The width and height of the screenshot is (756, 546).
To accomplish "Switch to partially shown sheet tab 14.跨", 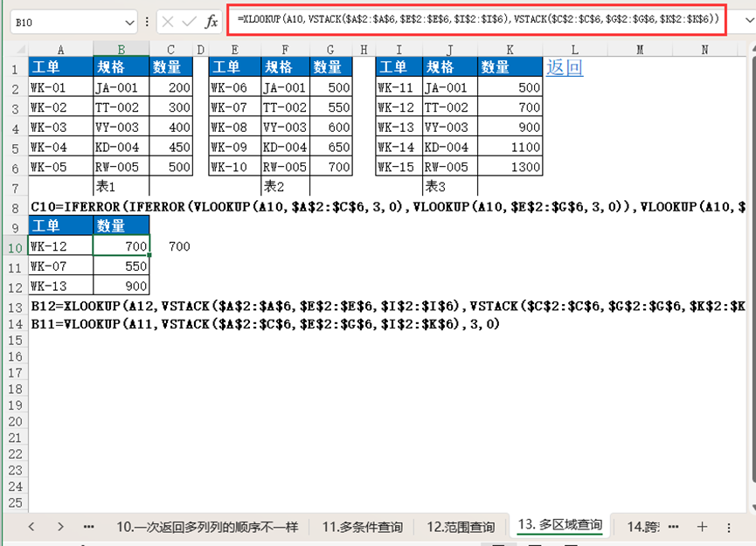I will click(642, 527).
